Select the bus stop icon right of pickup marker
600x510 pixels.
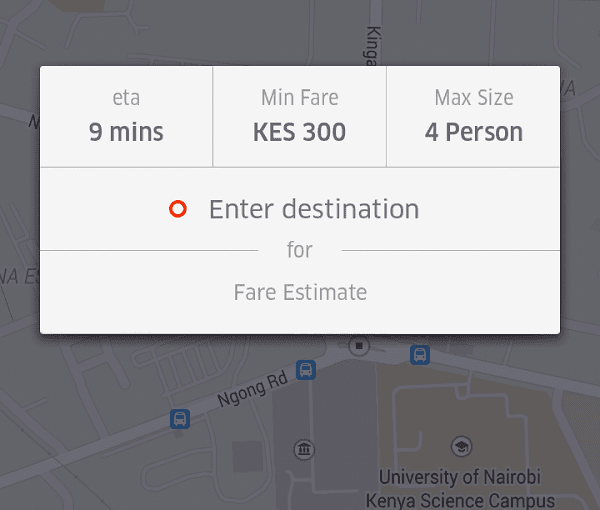pyautogui.click(x=420, y=355)
